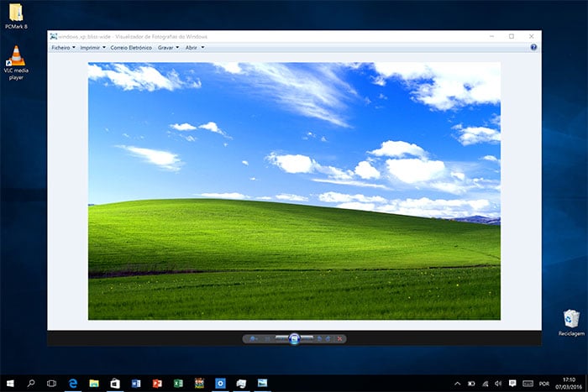
Task: Open Excel from the taskbar
Action: pyautogui.click(x=178, y=383)
